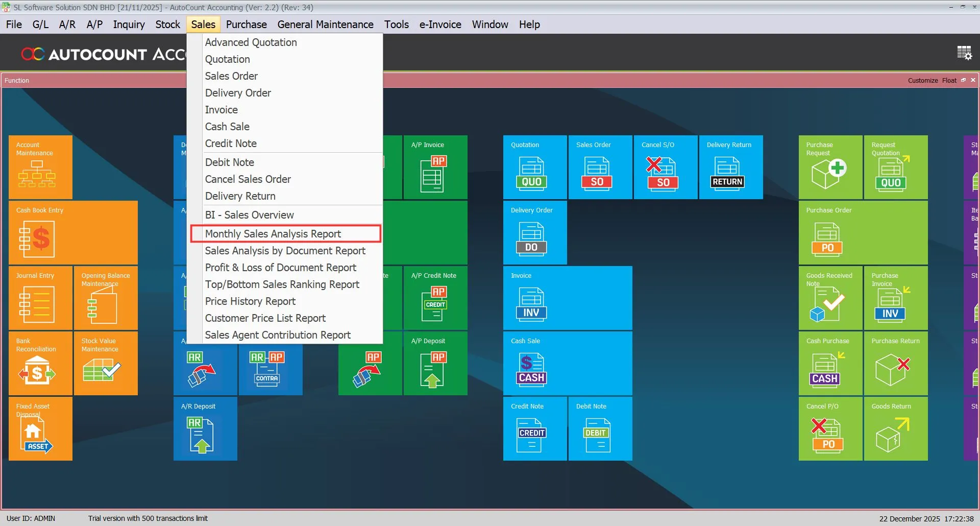
Task: Open the Purchase menu
Action: [x=246, y=24]
